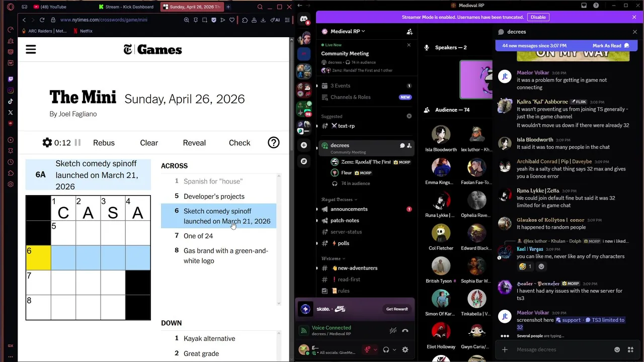Open headphone output options arrow
The height and width of the screenshot is (362, 644).
pyautogui.click(x=394, y=349)
